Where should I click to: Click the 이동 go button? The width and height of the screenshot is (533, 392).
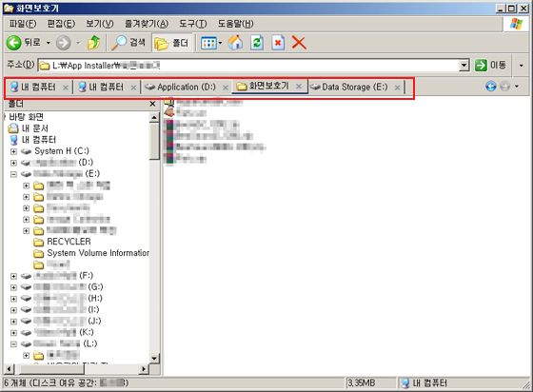[x=490, y=65]
